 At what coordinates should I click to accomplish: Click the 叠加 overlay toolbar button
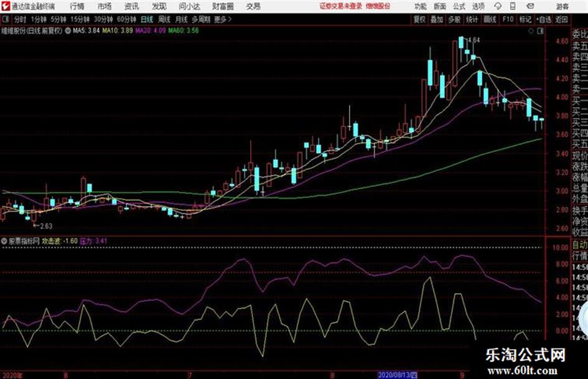click(437, 19)
